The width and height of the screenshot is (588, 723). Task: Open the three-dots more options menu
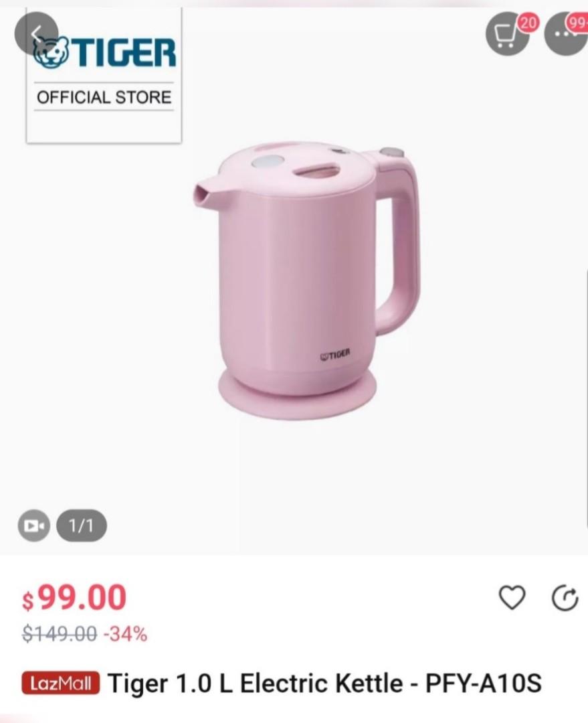tap(565, 35)
